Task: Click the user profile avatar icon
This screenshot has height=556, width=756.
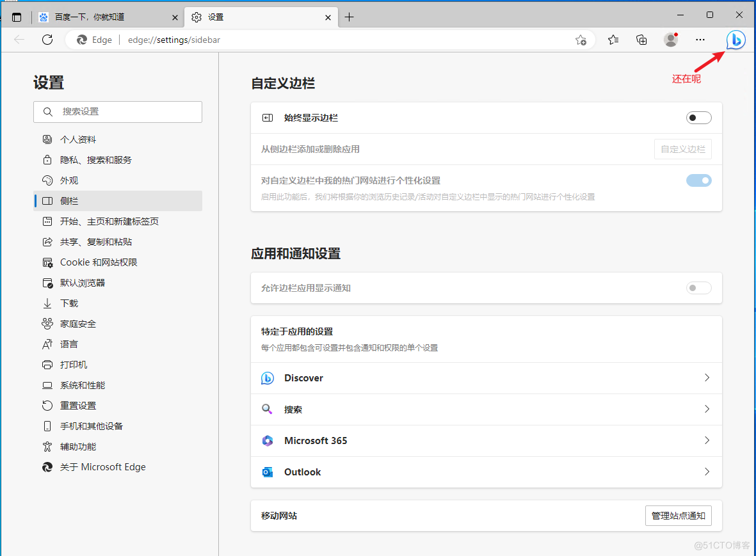Action: (670, 40)
